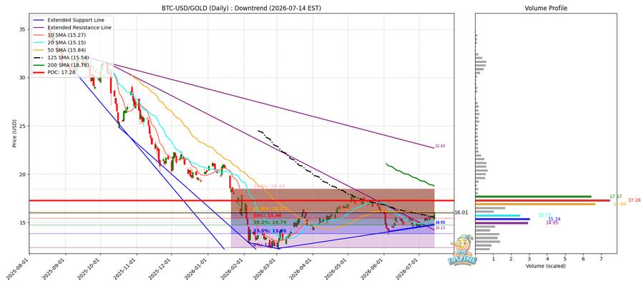Viewport: 644px width, 286px height.
Task: Click the red horizontal POC line
Action: 242,201
